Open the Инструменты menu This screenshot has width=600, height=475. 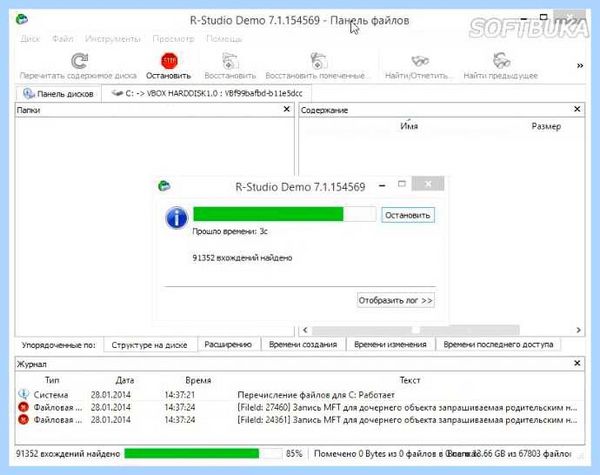[x=112, y=39]
